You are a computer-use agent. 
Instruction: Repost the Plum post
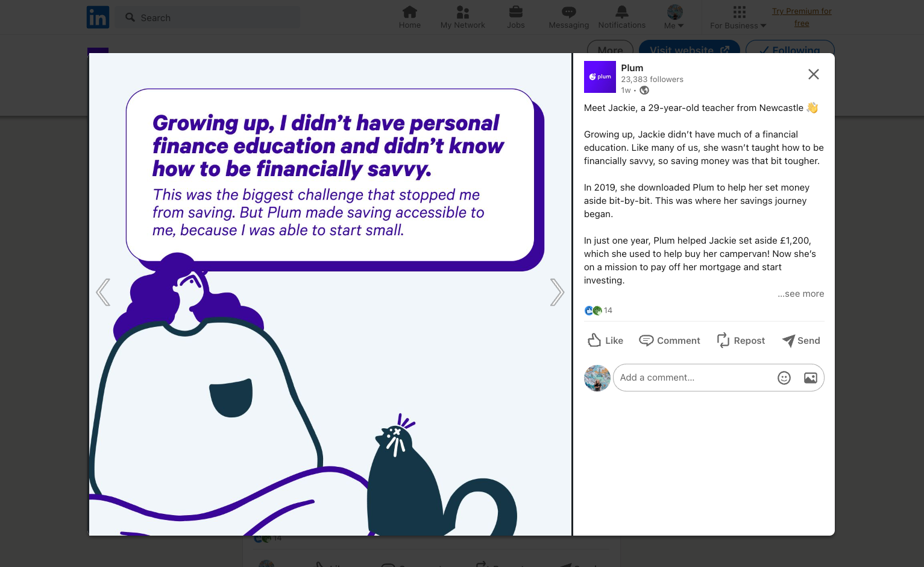(741, 341)
